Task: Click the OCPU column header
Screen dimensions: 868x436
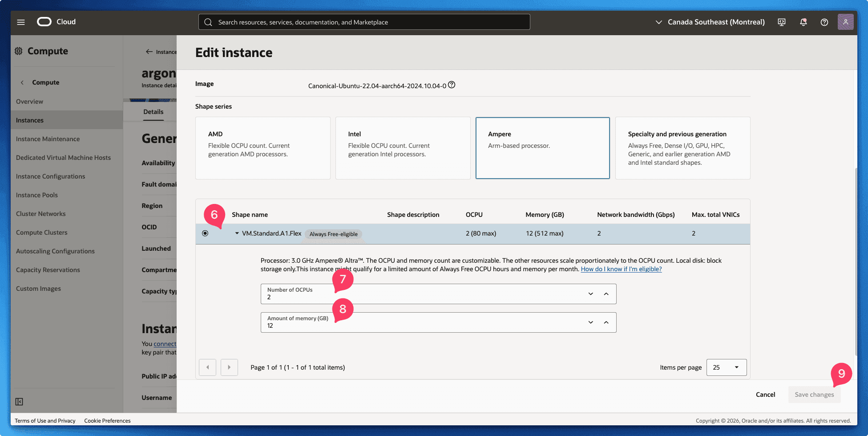Action: tap(474, 215)
